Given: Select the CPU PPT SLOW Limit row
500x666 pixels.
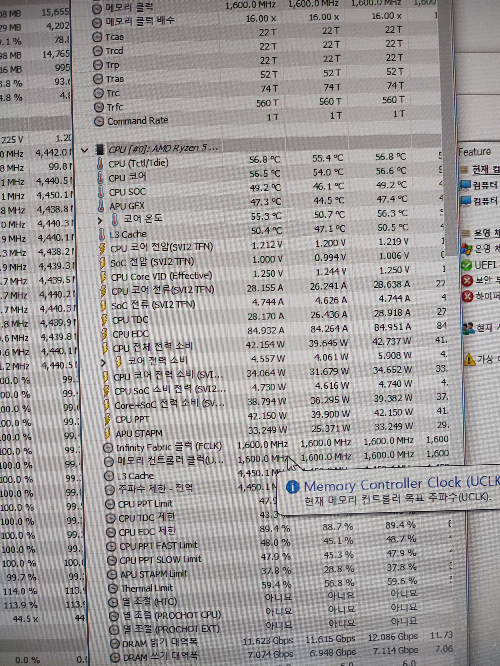Looking at the screenshot, I should pyautogui.click(x=280, y=559).
